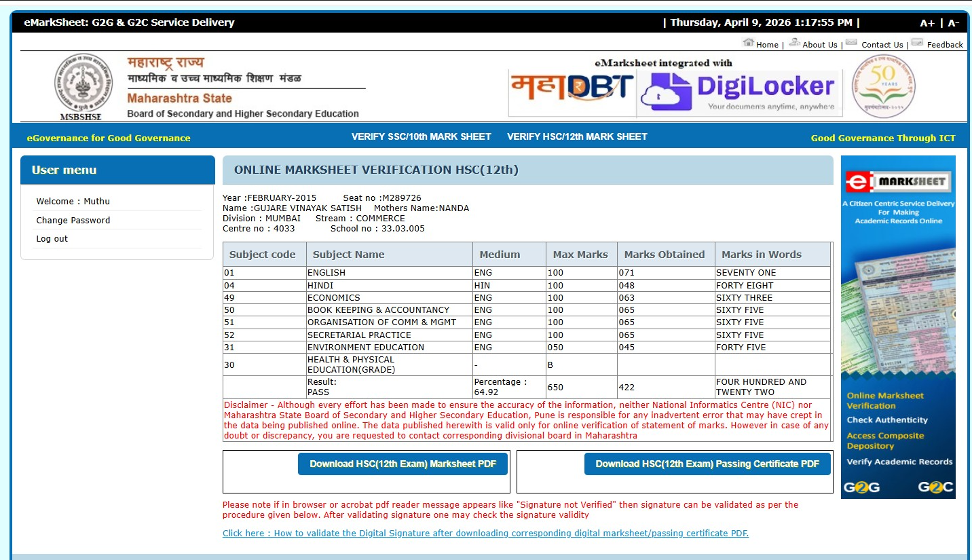Click the 50 Years anniversary emblem
This screenshot has height=560, width=972.
point(883,86)
